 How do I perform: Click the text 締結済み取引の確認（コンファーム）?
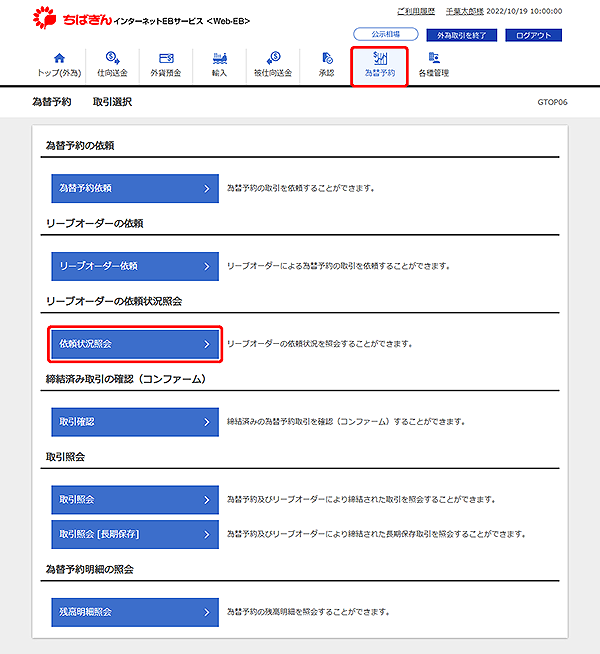point(126,379)
